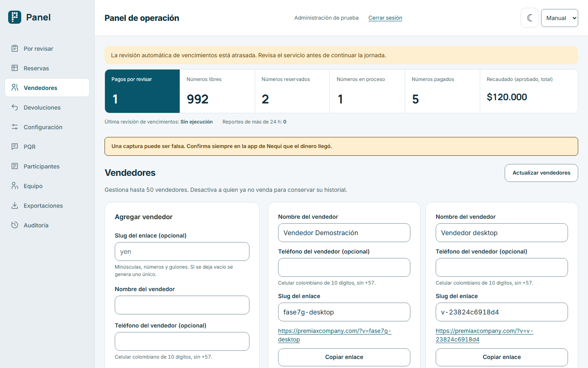Click the Devoluciones return arrow icon

15,107
